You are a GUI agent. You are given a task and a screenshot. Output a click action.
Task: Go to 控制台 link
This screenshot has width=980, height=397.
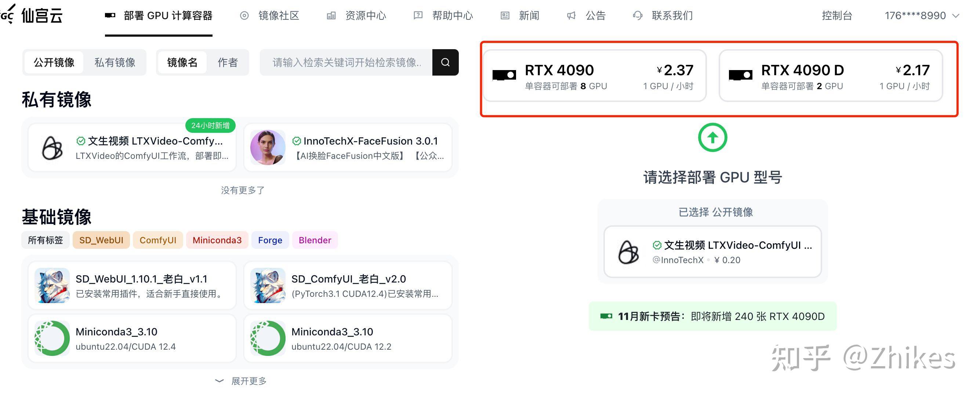pyautogui.click(x=836, y=15)
